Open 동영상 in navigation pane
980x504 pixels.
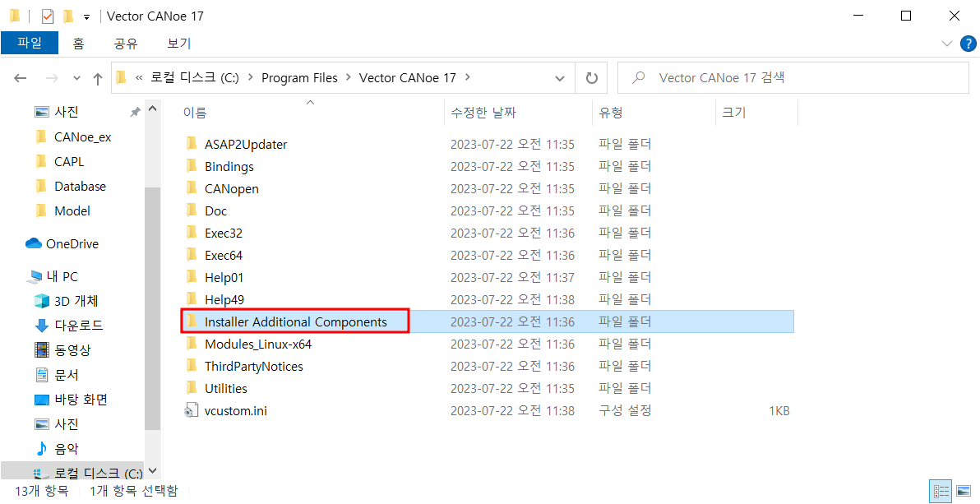pos(72,349)
